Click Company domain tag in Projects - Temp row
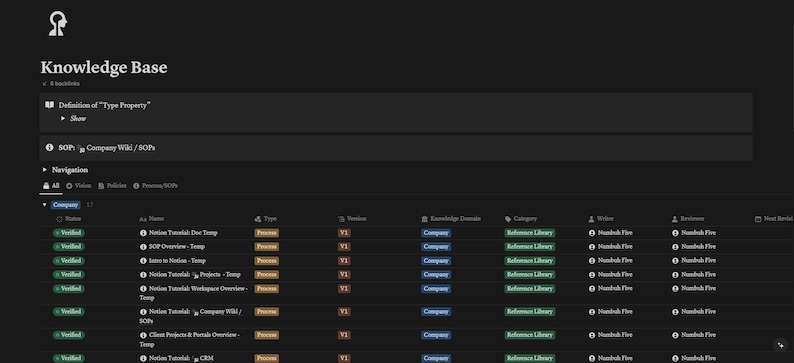Screen dimensions: 794x363 click(x=436, y=274)
